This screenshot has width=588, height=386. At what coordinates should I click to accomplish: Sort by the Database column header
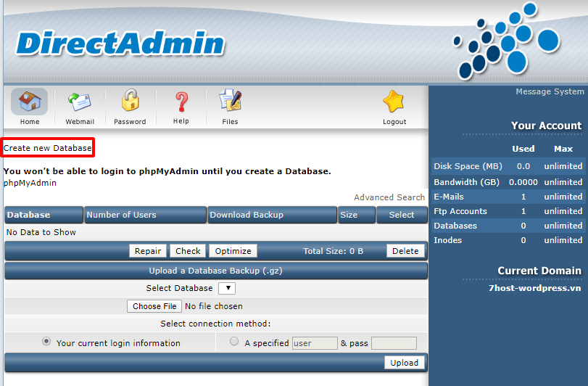44,215
